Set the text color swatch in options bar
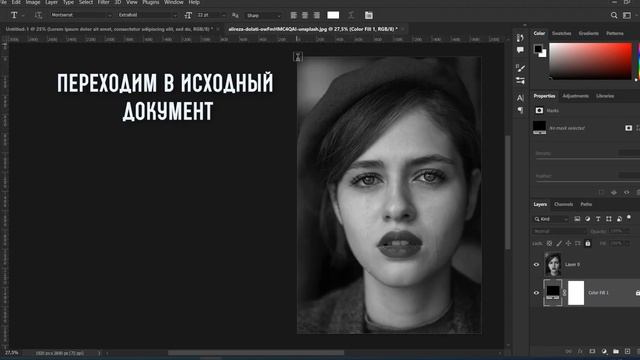640x360 pixels. click(x=333, y=15)
